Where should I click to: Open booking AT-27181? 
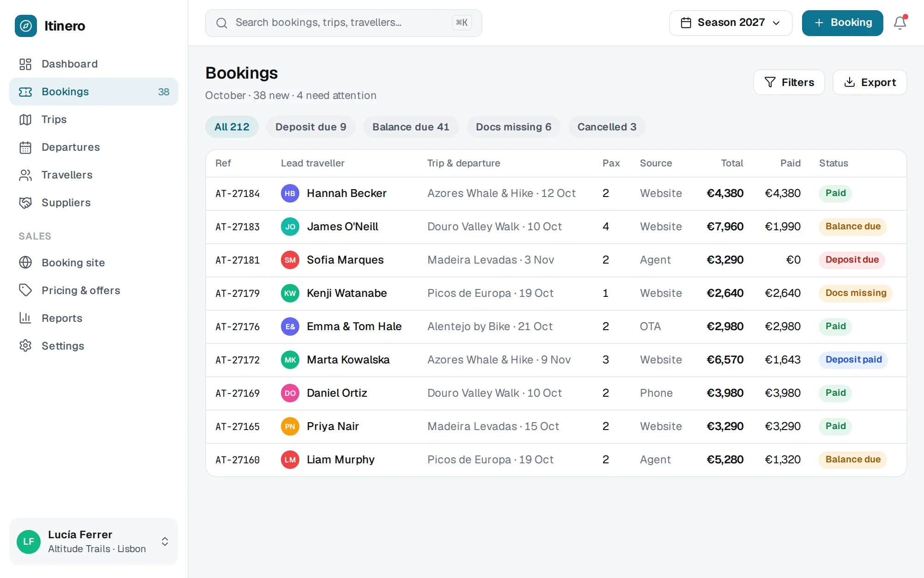click(237, 260)
